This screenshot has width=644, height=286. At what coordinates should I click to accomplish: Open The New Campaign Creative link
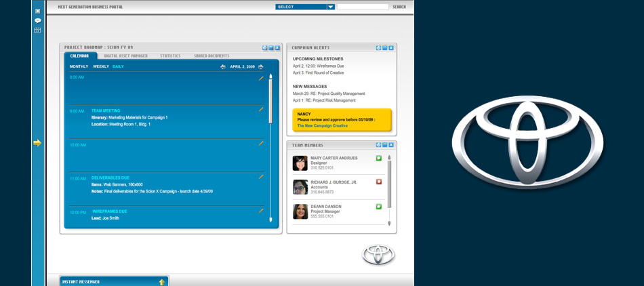click(x=322, y=125)
